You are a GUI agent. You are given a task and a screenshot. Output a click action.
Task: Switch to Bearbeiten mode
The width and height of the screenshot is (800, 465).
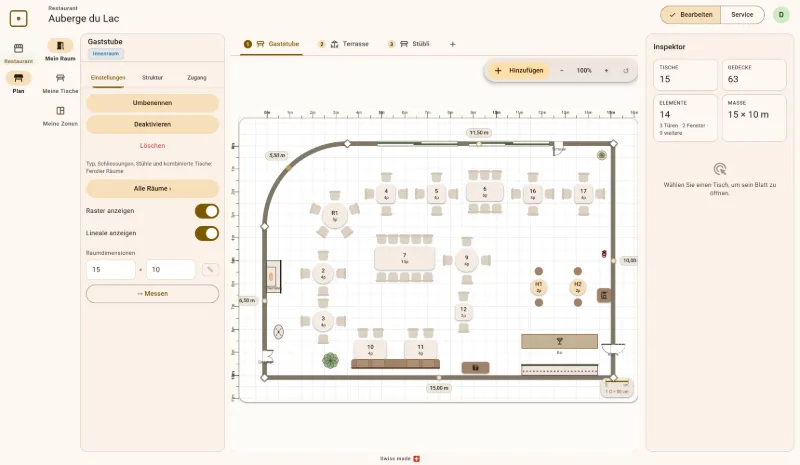pyautogui.click(x=691, y=15)
